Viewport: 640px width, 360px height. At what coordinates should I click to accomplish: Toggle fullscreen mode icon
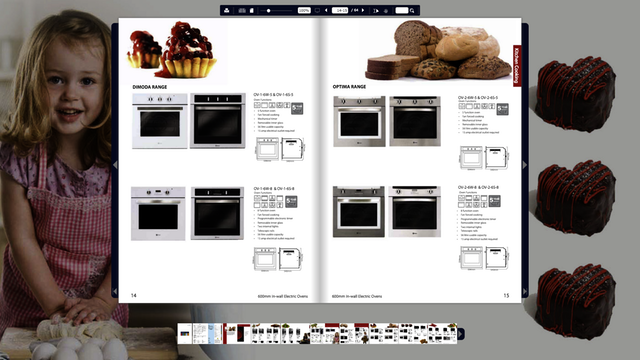(x=317, y=10)
